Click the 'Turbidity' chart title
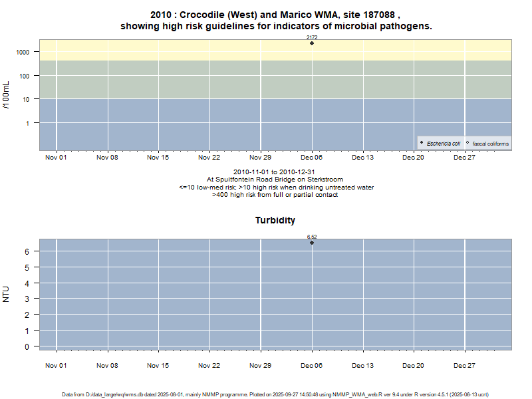The height and width of the screenshot is (399, 532). click(275, 220)
